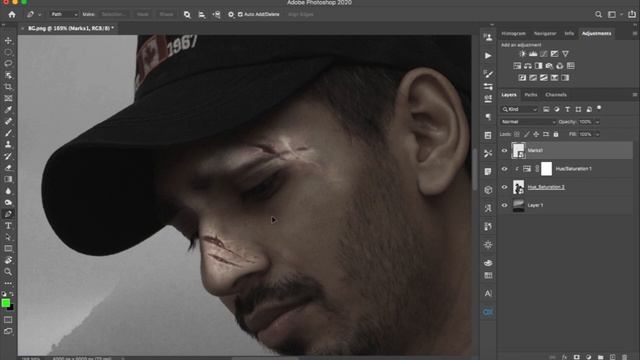Select the Crop tool
This screenshot has width=640, height=360.
click(8, 87)
